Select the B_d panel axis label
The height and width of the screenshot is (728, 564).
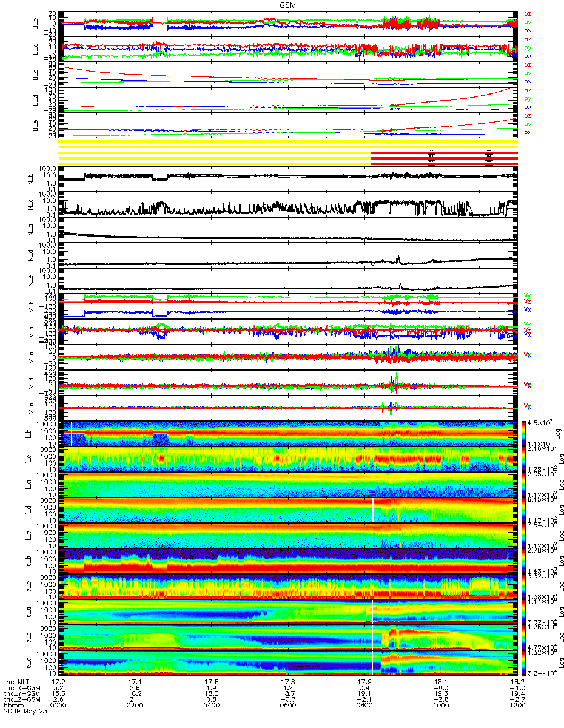click(x=36, y=99)
